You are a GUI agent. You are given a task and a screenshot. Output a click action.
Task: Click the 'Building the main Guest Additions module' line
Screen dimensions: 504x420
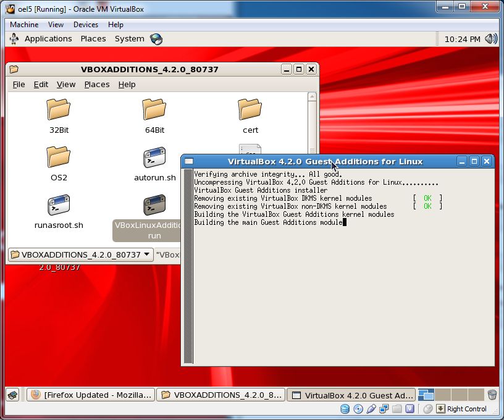coord(269,222)
